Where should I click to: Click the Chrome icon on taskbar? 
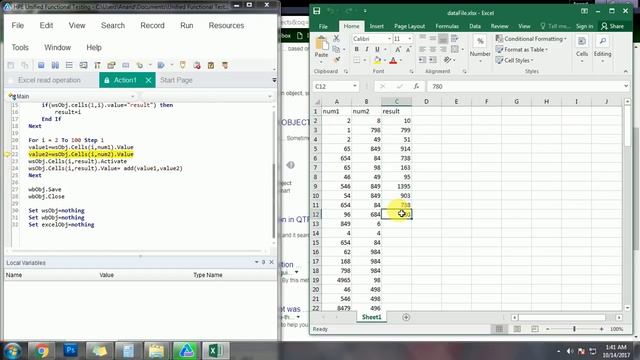[42, 351]
